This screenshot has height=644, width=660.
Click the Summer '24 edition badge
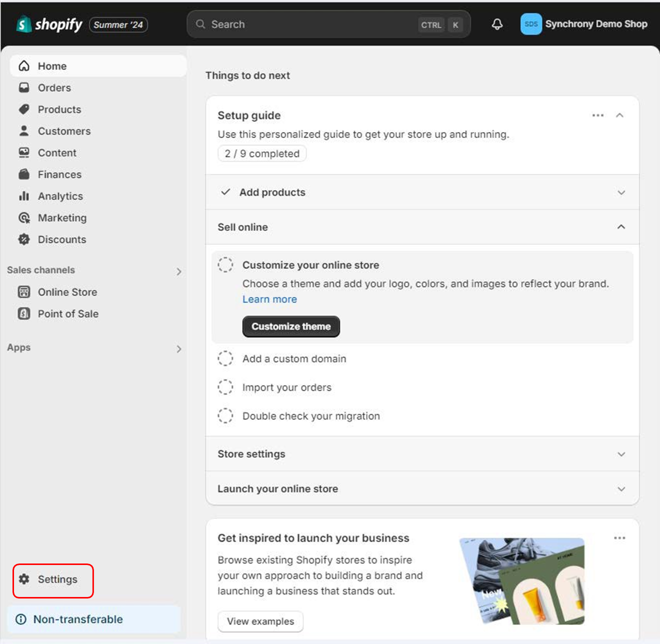click(118, 24)
